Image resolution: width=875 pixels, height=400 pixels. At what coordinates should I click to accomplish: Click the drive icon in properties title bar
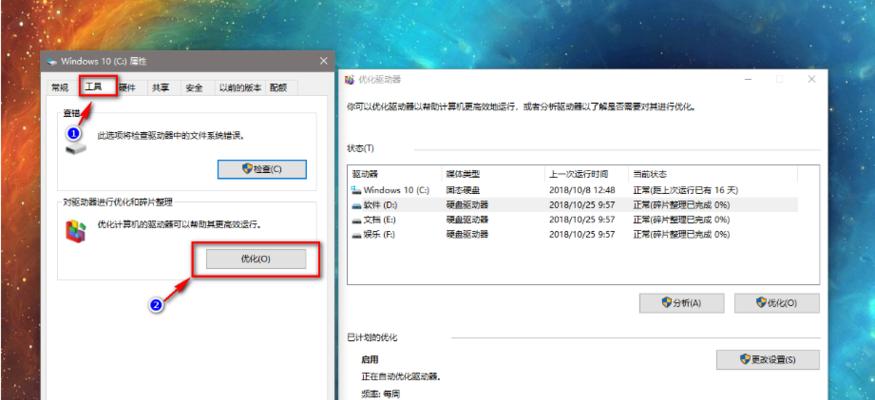point(52,61)
